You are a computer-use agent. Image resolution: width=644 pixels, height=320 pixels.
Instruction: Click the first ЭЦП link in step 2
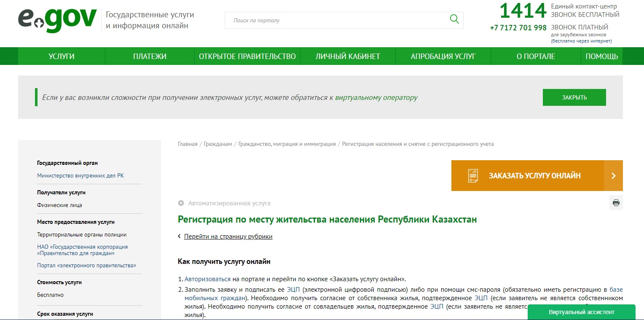(293, 290)
